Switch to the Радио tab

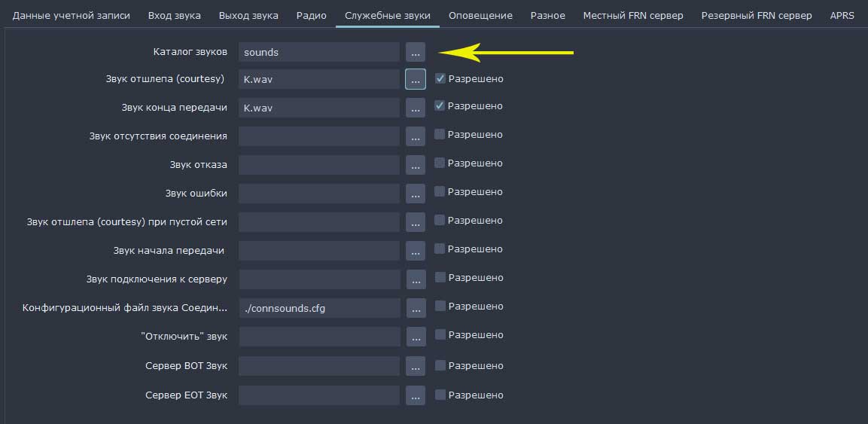click(x=311, y=15)
